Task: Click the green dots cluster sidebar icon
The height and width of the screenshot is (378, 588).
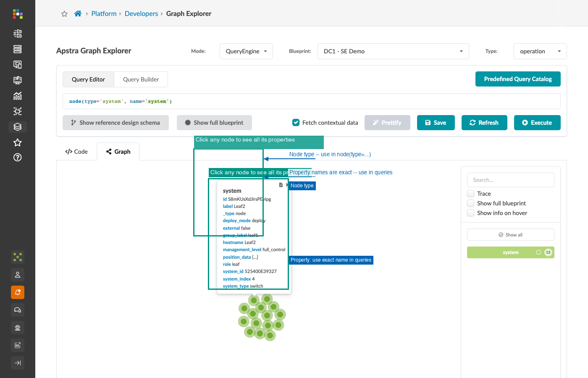Action: [18, 257]
